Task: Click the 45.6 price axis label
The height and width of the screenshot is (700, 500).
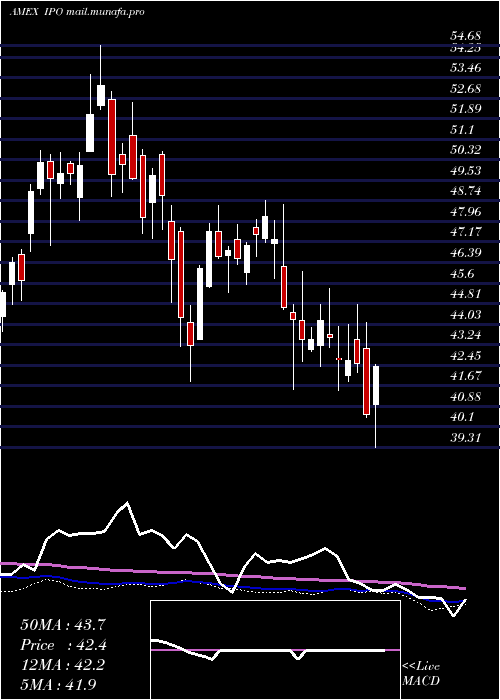Action: pos(462,273)
